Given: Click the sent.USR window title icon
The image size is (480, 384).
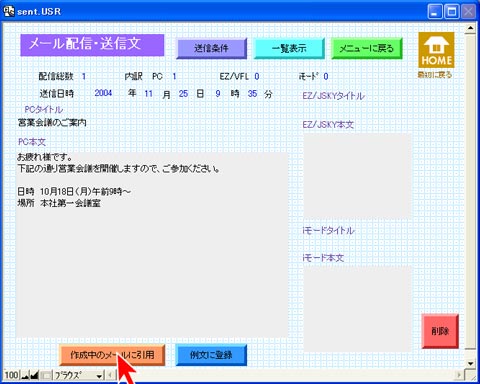Looking at the screenshot, I should 9,11.
